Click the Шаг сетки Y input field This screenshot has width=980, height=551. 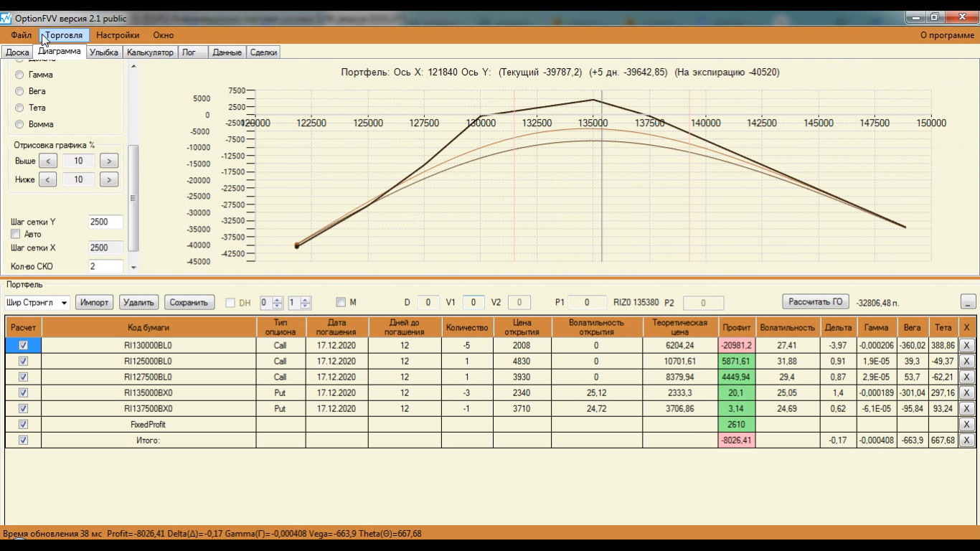(x=105, y=222)
